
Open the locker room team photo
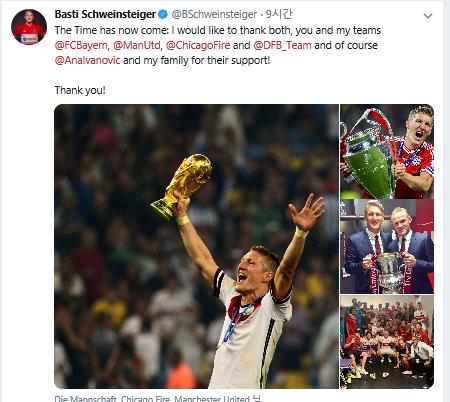(387, 342)
